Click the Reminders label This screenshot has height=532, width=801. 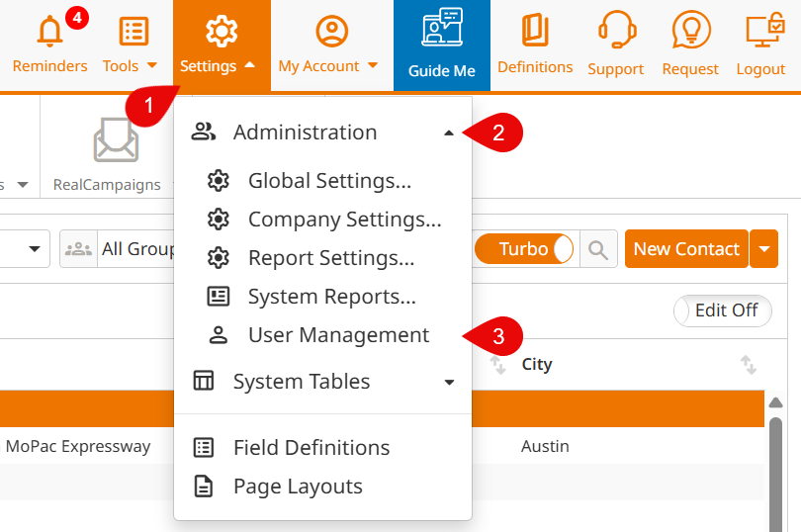pyautogui.click(x=50, y=66)
